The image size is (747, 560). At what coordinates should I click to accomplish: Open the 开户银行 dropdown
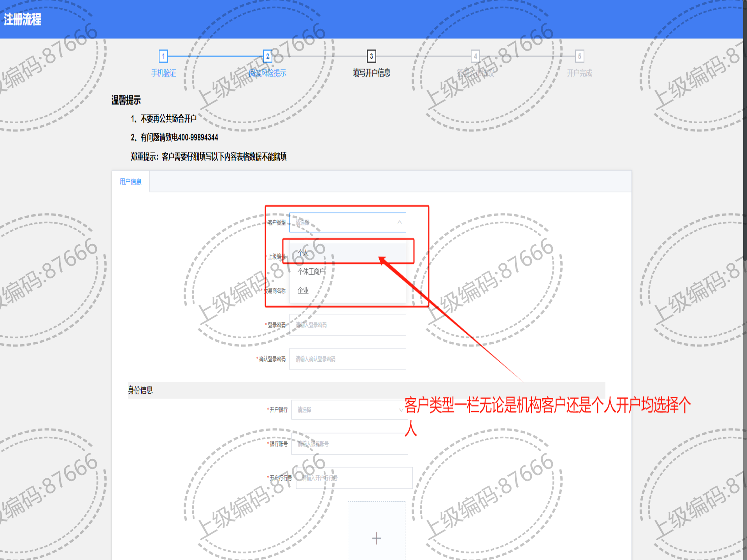point(349,409)
